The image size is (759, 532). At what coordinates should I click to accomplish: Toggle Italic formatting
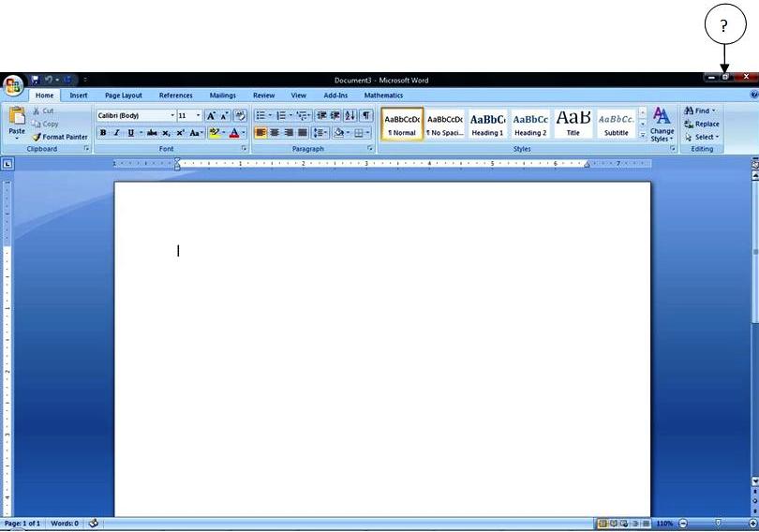click(x=116, y=133)
